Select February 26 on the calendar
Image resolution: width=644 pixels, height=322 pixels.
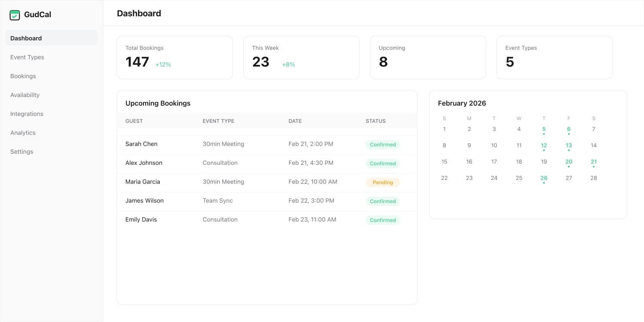(544, 178)
